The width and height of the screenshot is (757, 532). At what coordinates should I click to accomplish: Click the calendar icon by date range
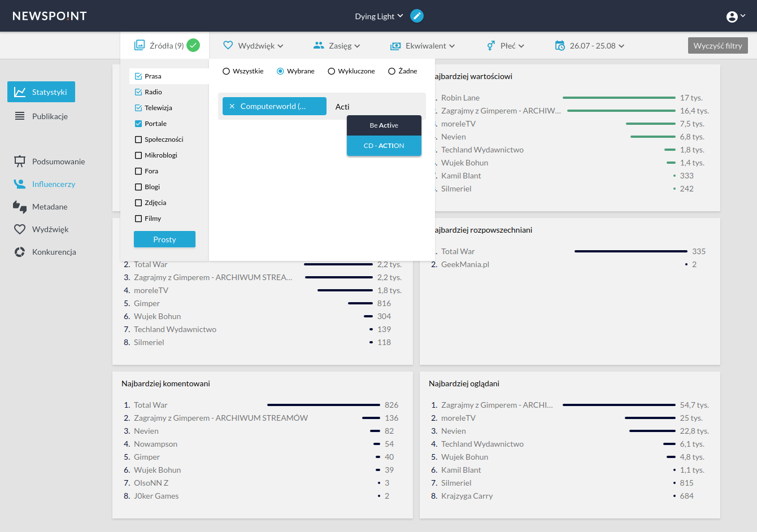[560, 45]
